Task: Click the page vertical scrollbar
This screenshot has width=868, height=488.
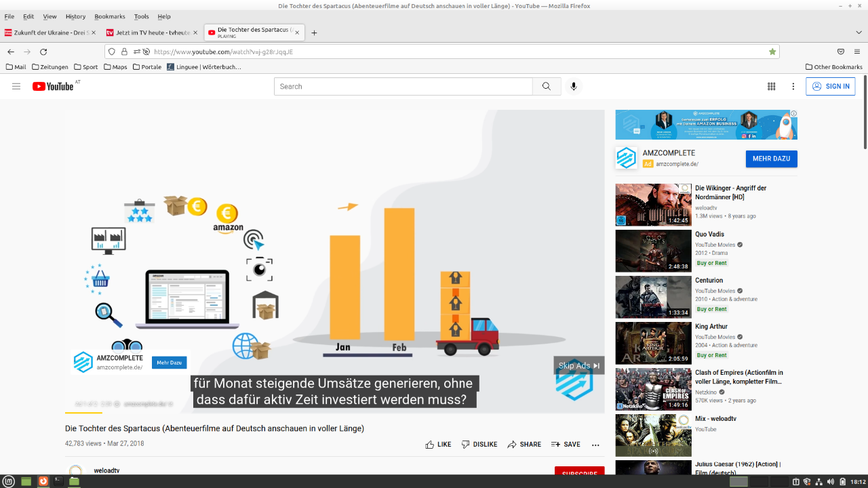Action: click(x=865, y=112)
